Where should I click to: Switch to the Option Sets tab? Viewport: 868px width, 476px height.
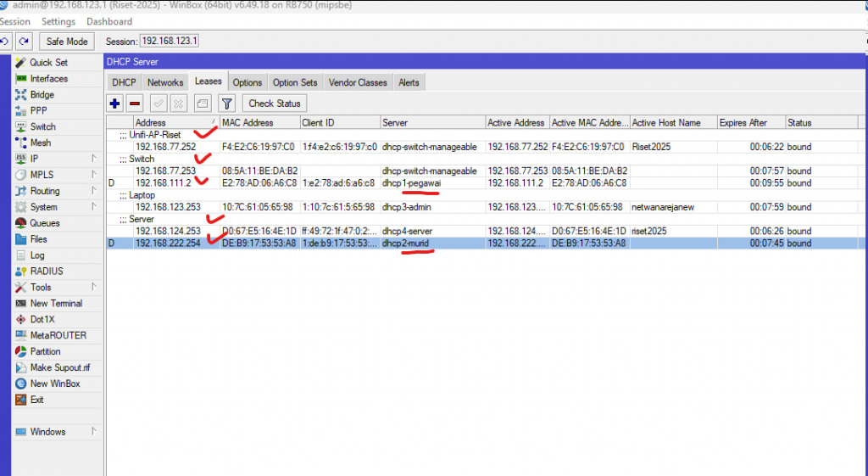[295, 82]
